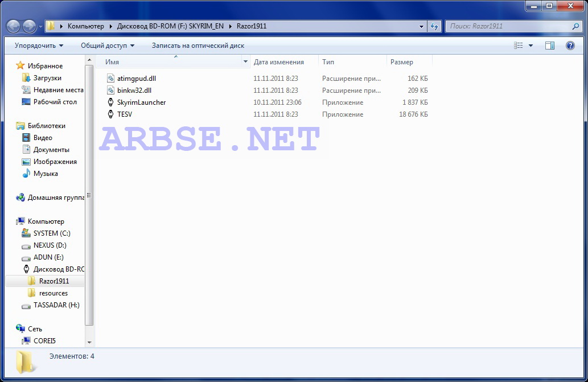Select Компьютер in the address bar breadcrumb
This screenshot has width=588, height=382.
pyautogui.click(x=86, y=26)
